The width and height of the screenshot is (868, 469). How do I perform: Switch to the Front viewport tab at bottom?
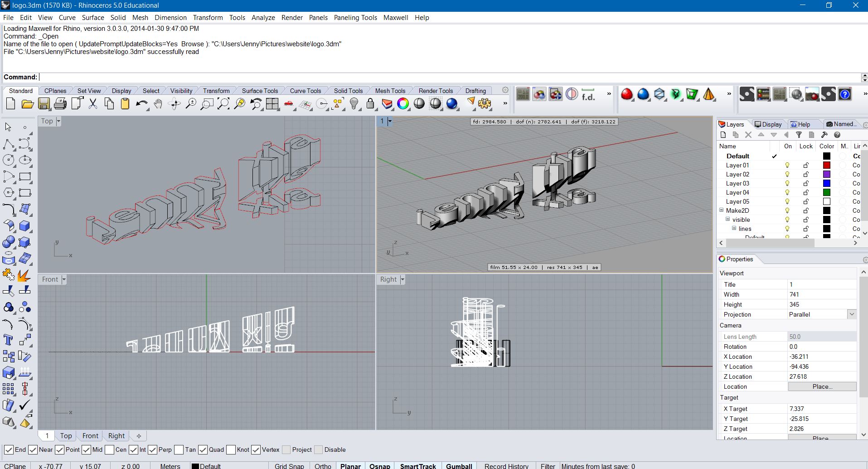point(90,435)
